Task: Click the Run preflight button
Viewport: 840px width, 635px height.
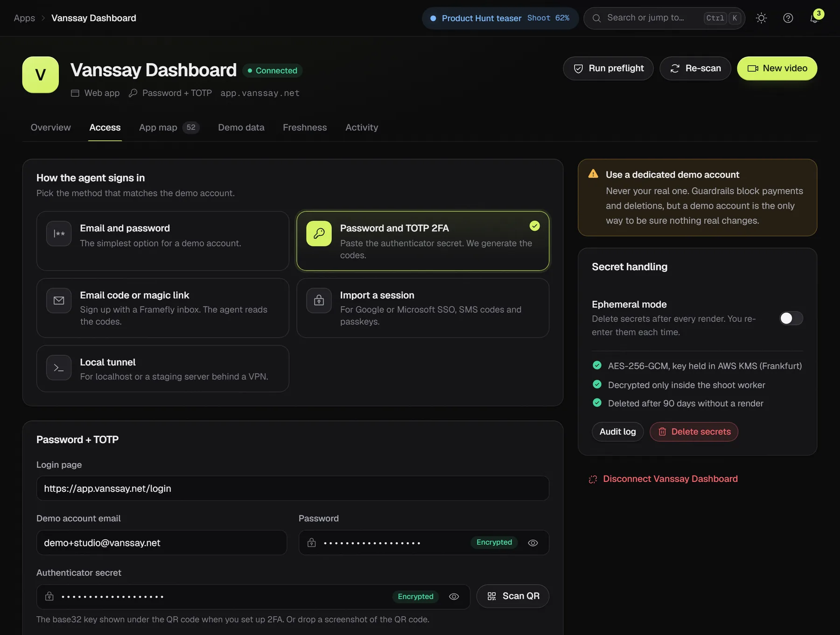Action: (608, 69)
